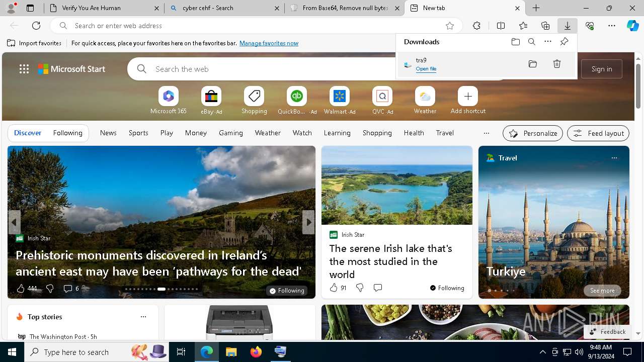Click Add shortcut plus button
The image size is (644, 362).
pos(468,96)
